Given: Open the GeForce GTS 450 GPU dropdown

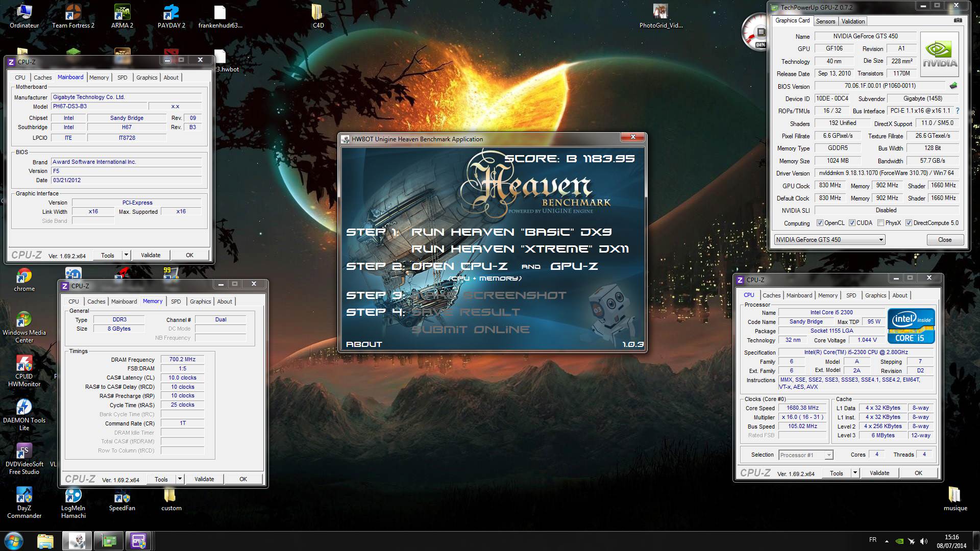Looking at the screenshot, I should click(x=829, y=240).
